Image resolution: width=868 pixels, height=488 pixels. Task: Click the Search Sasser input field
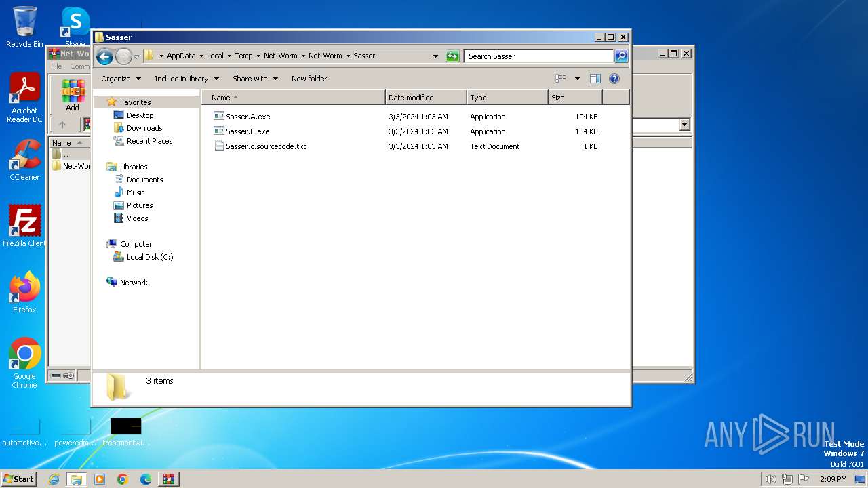tap(539, 56)
